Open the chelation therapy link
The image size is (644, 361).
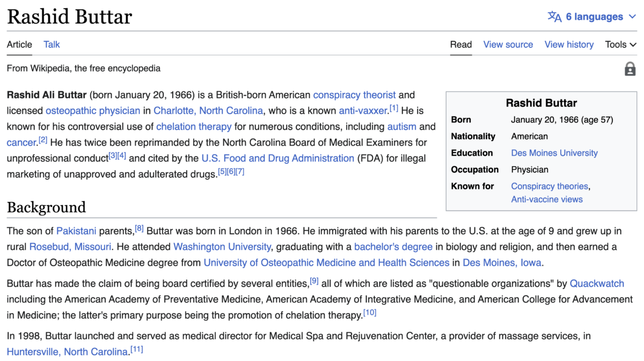194,127
